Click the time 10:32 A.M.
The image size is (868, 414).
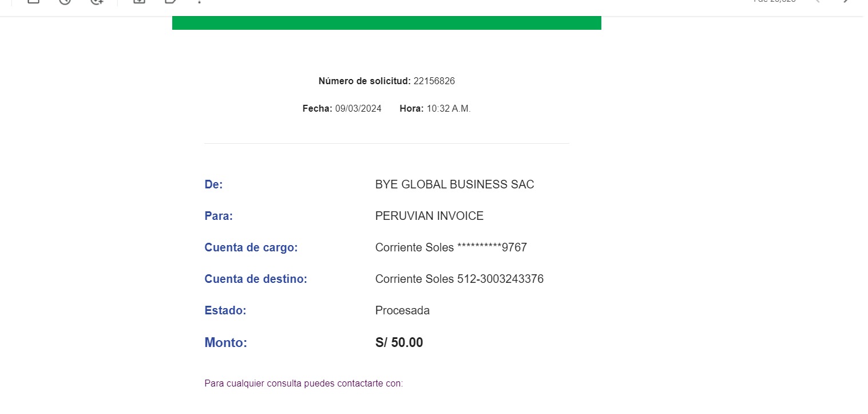(449, 109)
